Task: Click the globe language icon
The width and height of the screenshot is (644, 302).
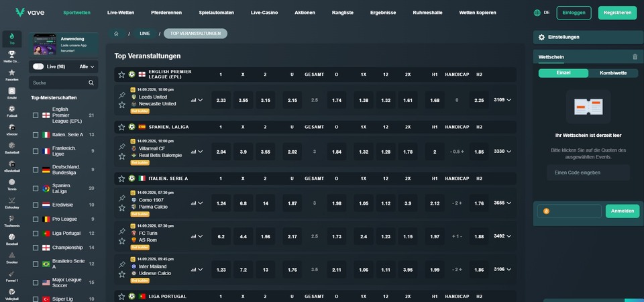Action: tap(537, 13)
